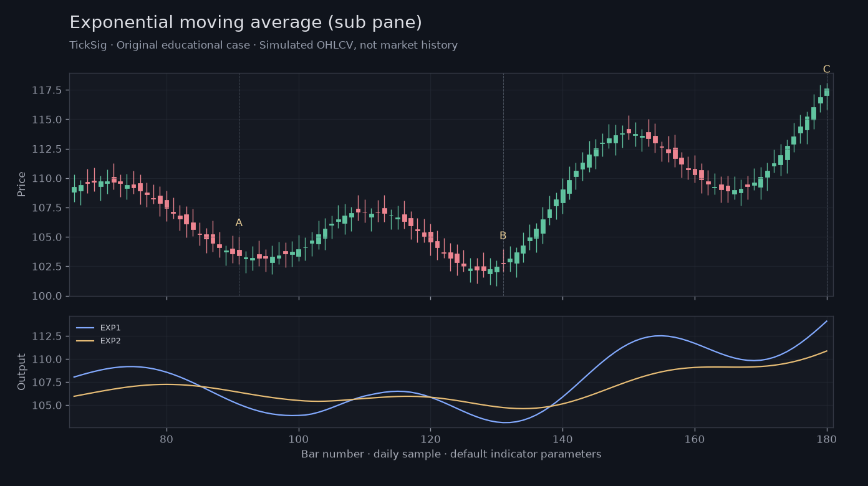Click the red candlestick on marker A's dashed line
Viewport: 868px width, 486px height.
[x=239, y=252]
